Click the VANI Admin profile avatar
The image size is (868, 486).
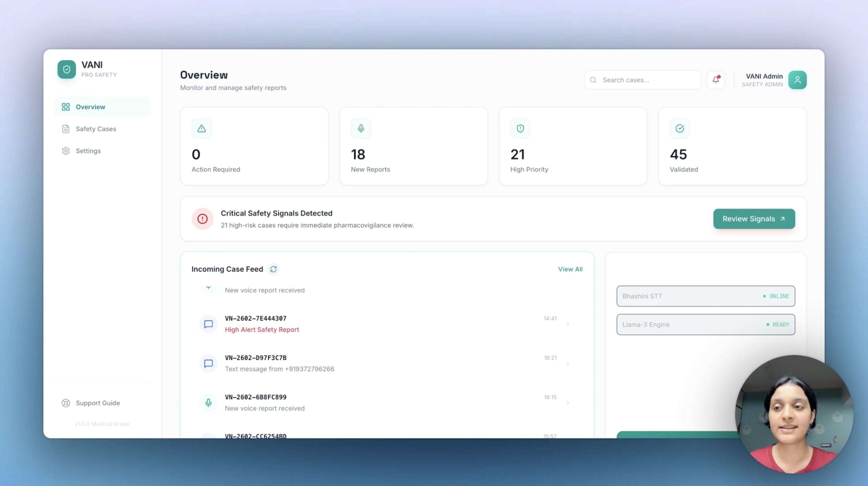coord(797,80)
